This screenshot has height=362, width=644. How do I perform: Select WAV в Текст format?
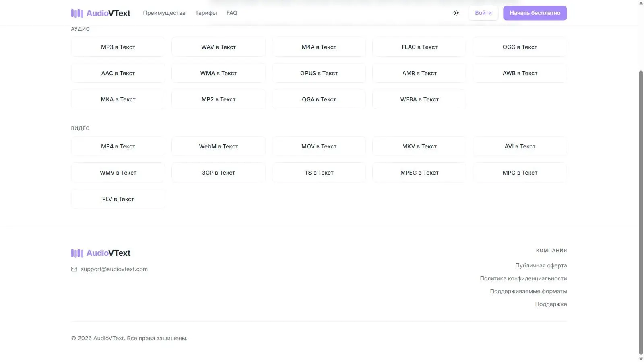[x=219, y=47]
